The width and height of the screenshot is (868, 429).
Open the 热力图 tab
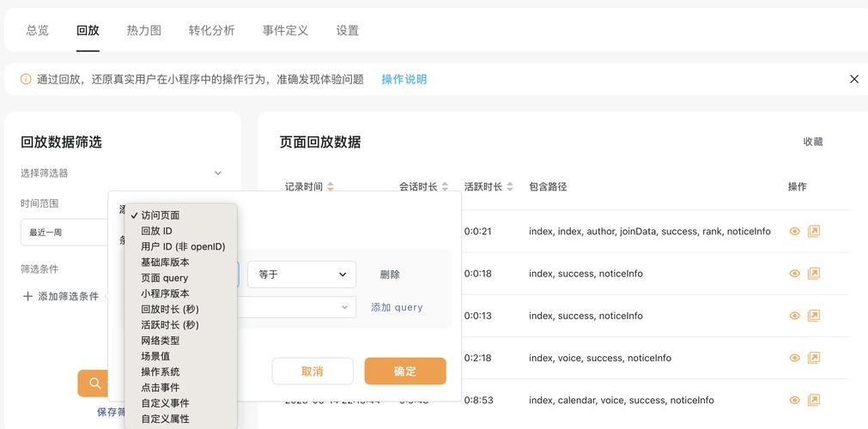point(144,30)
